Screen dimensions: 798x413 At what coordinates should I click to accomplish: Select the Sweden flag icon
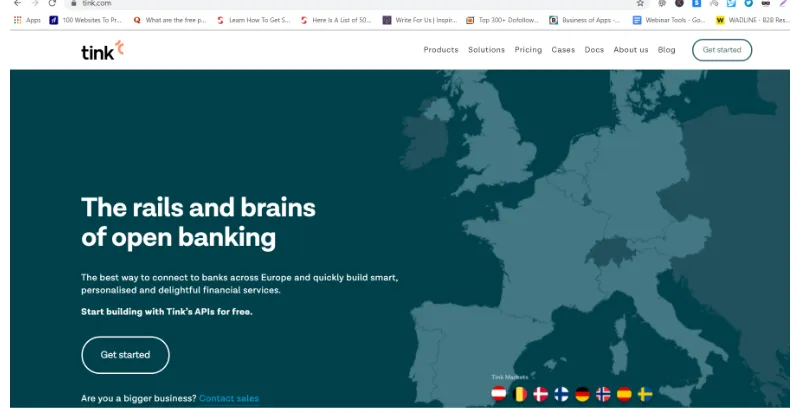[x=645, y=394]
